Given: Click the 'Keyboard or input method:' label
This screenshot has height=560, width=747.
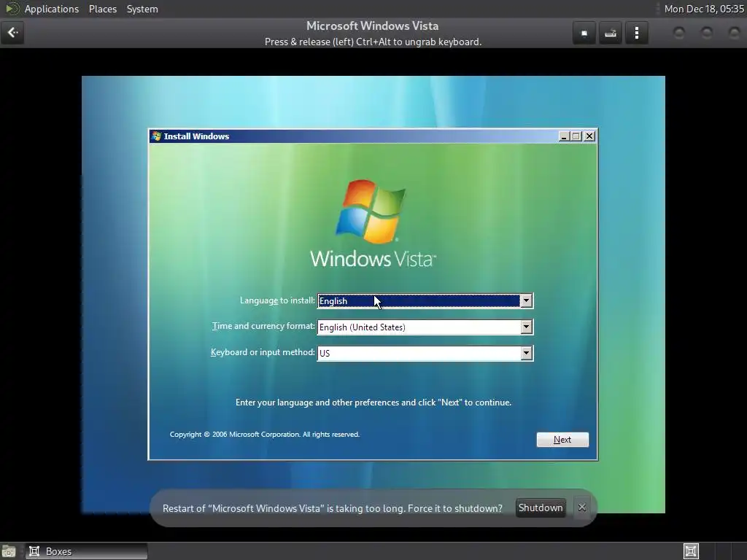Looking at the screenshot, I should click(263, 352).
